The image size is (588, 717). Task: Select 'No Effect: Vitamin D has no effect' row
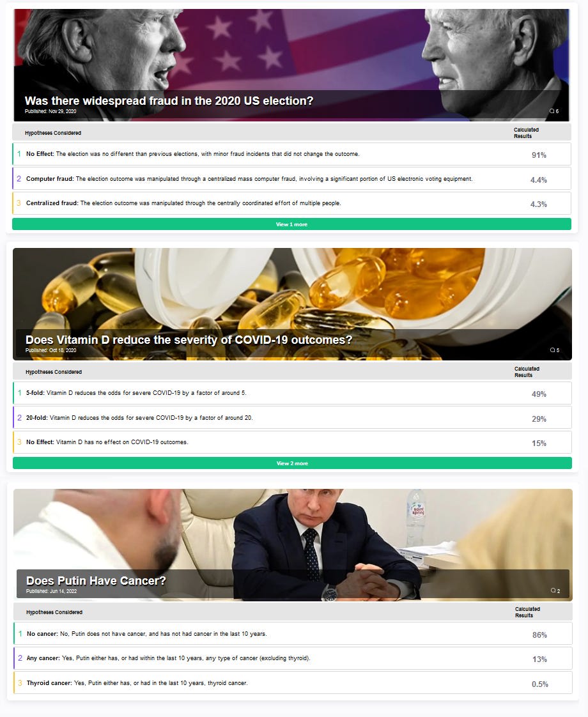pos(292,442)
